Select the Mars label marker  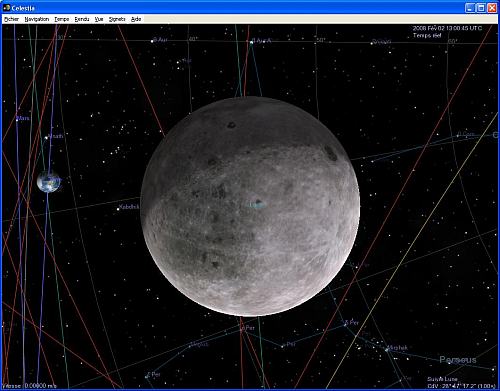tap(23, 118)
